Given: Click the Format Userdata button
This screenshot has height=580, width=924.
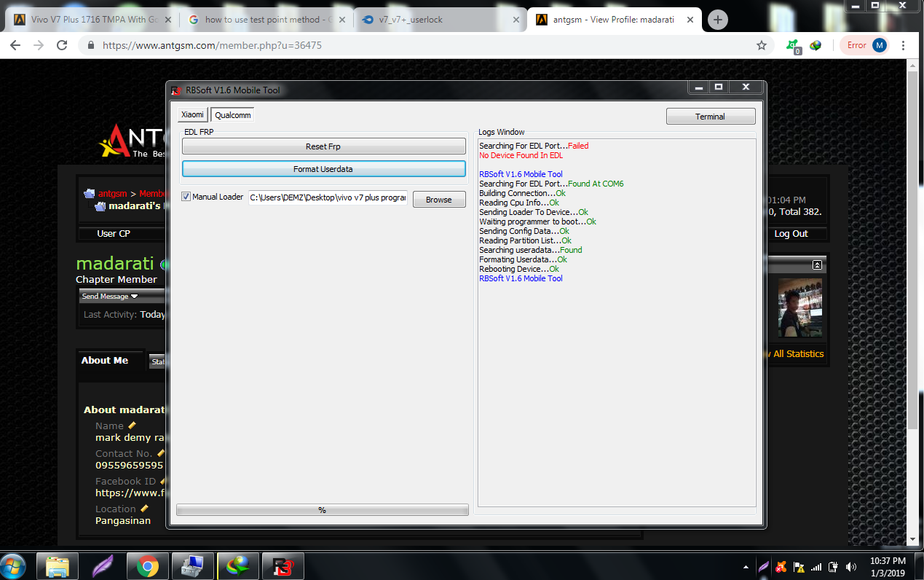Looking at the screenshot, I should click(x=323, y=169).
